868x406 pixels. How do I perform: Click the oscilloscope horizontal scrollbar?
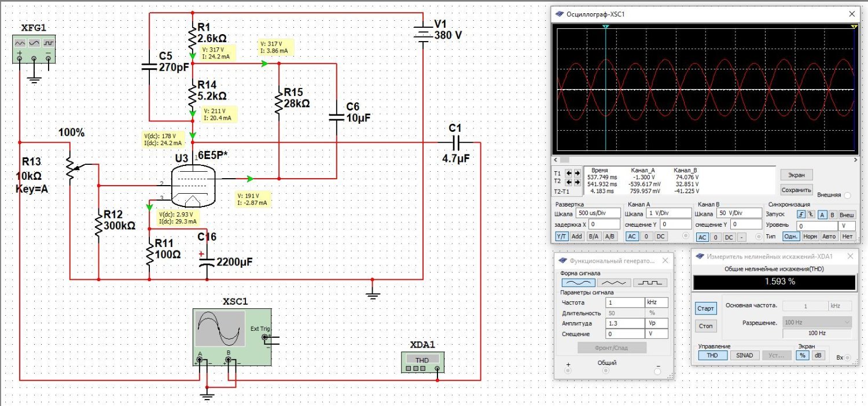pos(706,160)
